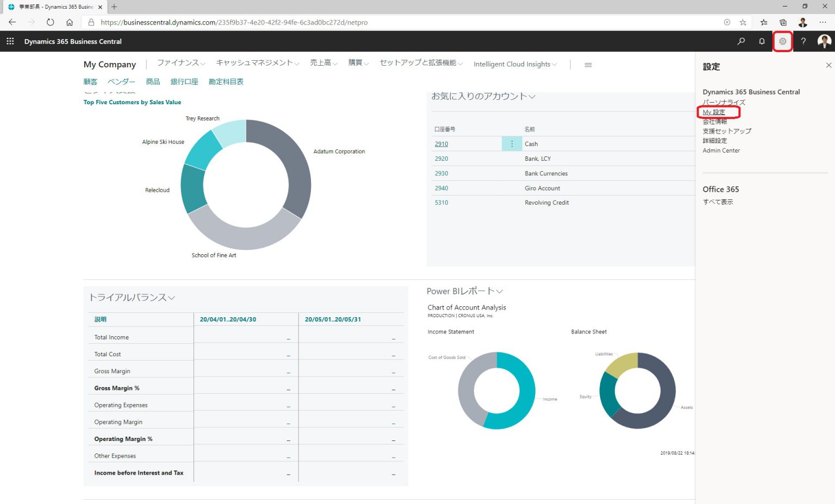Open the help question mark icon
This screenshot has width=835, height=504.
[803, 41]
